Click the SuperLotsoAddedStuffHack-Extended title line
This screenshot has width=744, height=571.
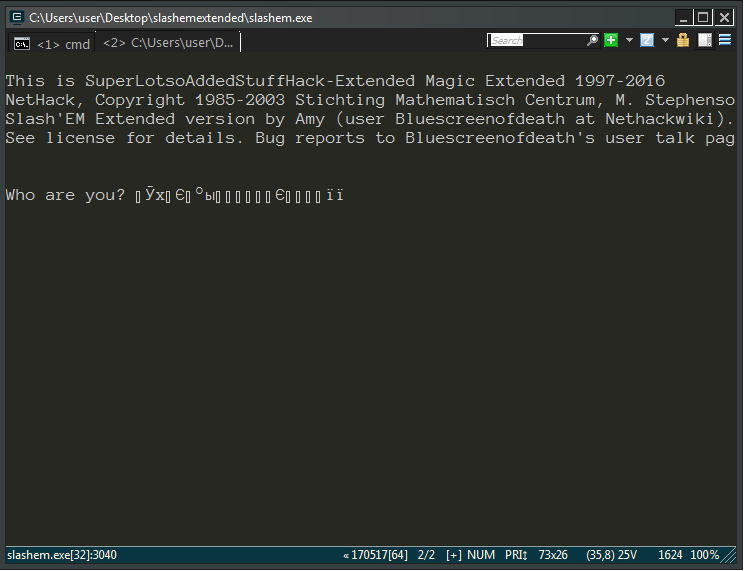(x=335, y=81)
